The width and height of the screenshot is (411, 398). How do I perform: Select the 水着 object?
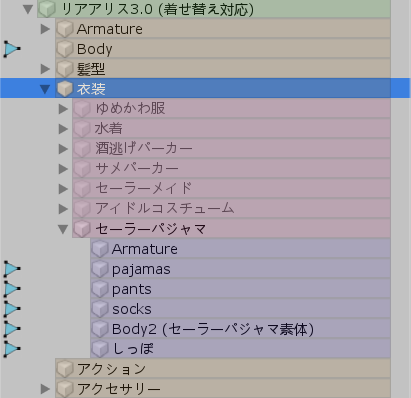coord(231,129)
